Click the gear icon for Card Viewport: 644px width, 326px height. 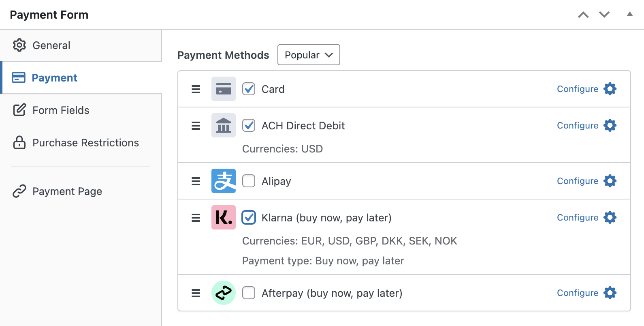tap(610, 89)
